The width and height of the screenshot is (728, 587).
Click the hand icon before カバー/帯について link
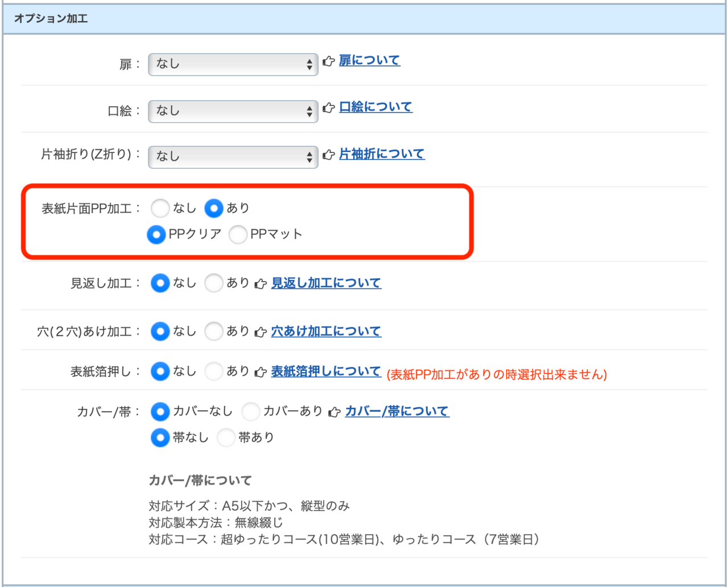(334, 412)
